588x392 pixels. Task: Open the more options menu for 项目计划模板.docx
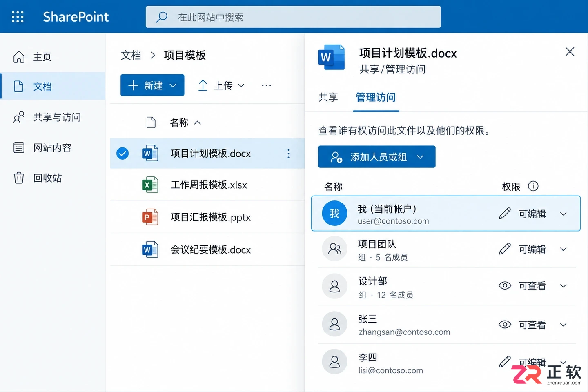[288, 154]
